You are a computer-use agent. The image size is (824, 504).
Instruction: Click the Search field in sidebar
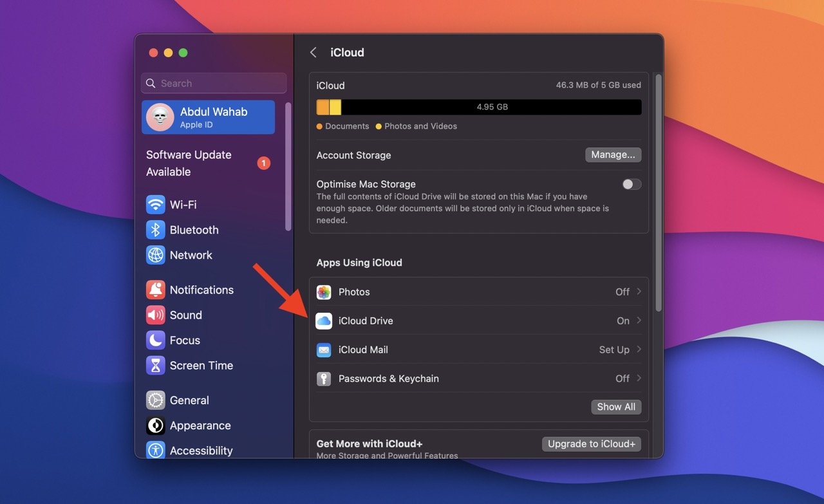pyautogui.click(x=214, y=83)
